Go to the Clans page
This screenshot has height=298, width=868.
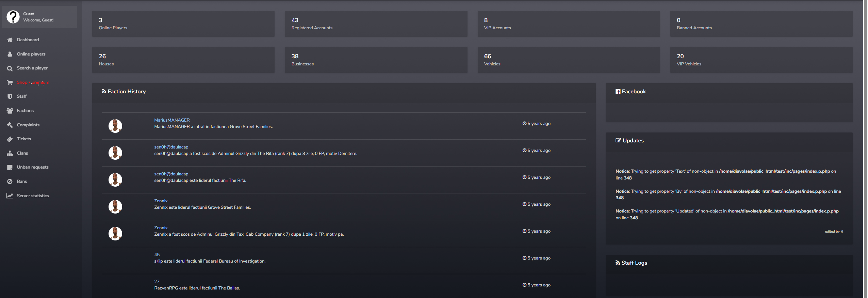pyautogui.click(x=22, y=153)
